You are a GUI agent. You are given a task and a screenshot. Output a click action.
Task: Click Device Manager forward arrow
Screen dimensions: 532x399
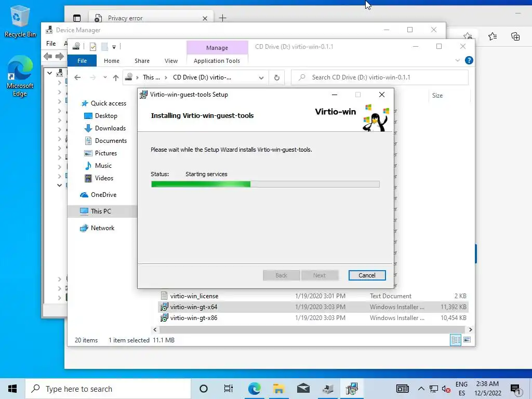pos(60,56)
